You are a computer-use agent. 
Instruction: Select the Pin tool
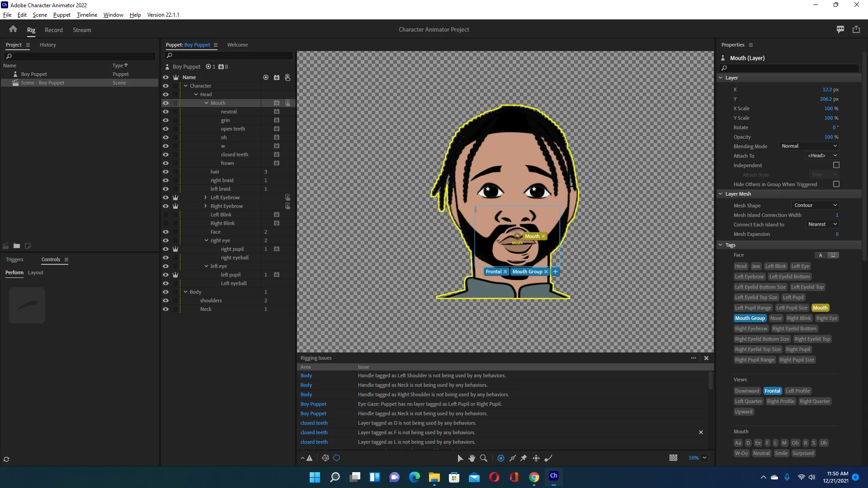524,458
